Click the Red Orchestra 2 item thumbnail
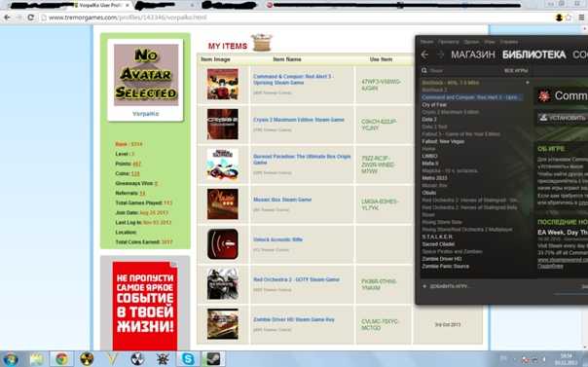 (x=223, y=284)
